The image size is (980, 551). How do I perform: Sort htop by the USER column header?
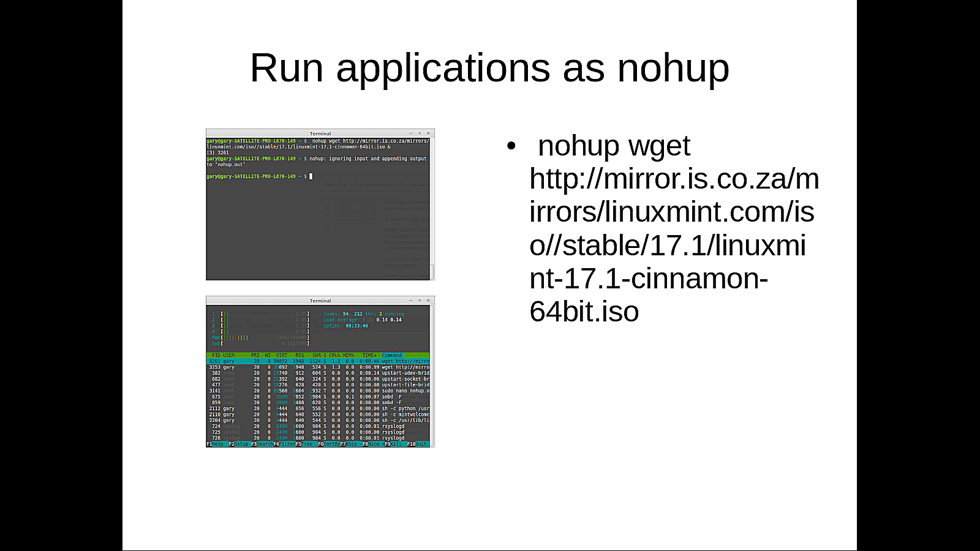pos(228,355)
